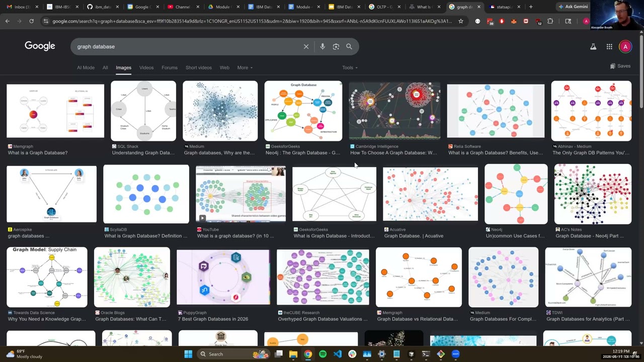The image size is (644, 362).
Task: Open the SQL Shack 'Understanding Graph Data...' link
Action: click(143, 153)
